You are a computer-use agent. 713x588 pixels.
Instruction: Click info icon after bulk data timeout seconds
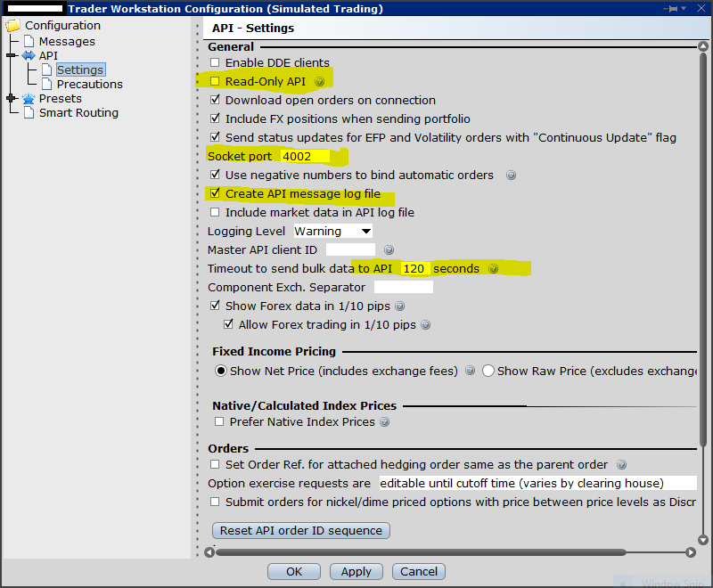point(494,269)
